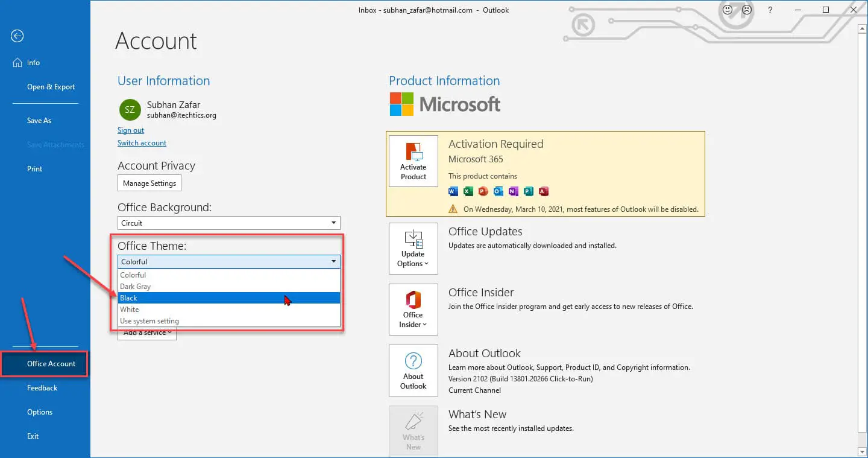868x458 pixels.
Task: Click the Switch account link
Action: pyautogui.click(x=142, y=143)
